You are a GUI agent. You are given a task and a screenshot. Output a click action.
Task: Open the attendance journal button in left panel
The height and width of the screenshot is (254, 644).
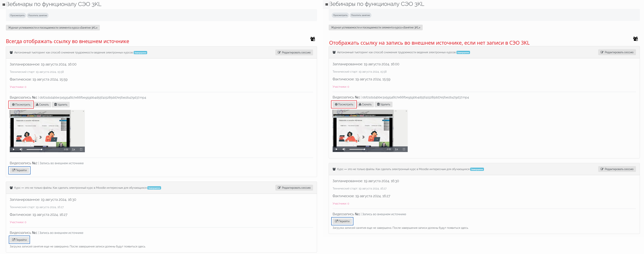(x=53, y=27)
